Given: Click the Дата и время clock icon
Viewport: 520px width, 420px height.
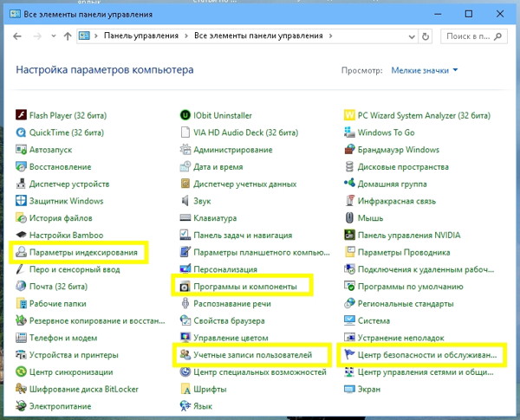Looking at the screenshot, I should tap(185, 166).
